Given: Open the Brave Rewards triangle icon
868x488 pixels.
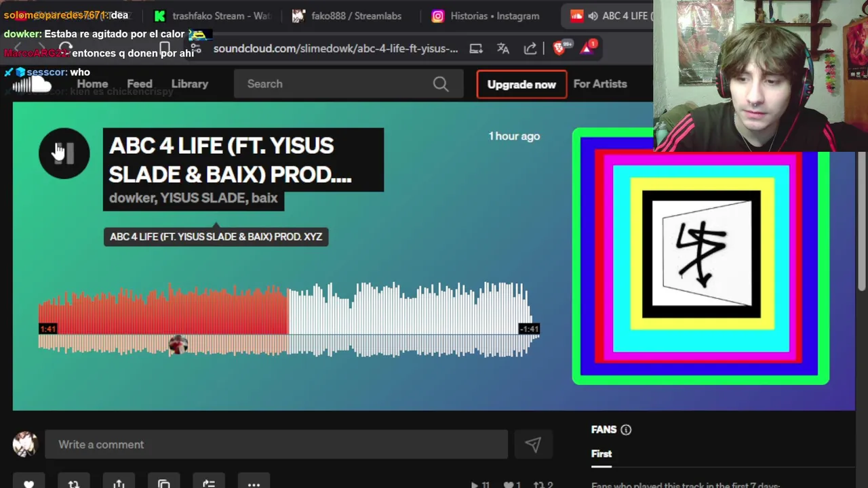Looking at the screenshot, I should tap(587, 48).
